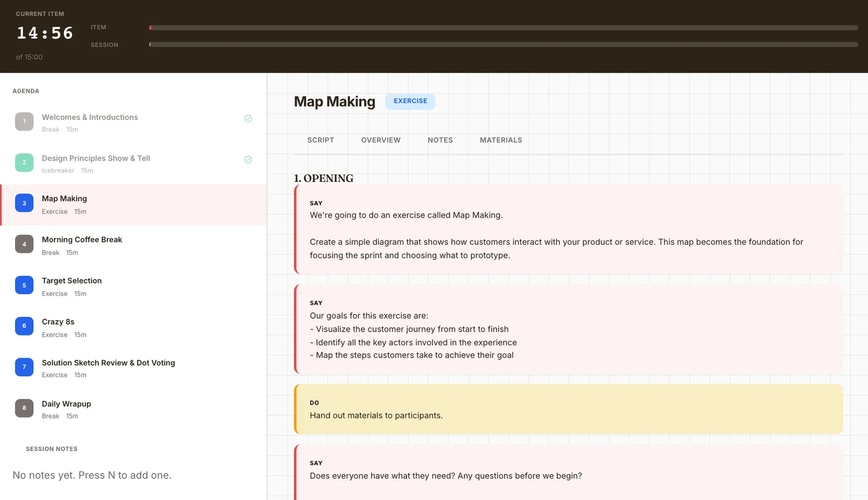Screen dimensions: 868x500
Task: Open Solution Sketch Review & Dot Voting item
Action: click(x=133, y=369)
